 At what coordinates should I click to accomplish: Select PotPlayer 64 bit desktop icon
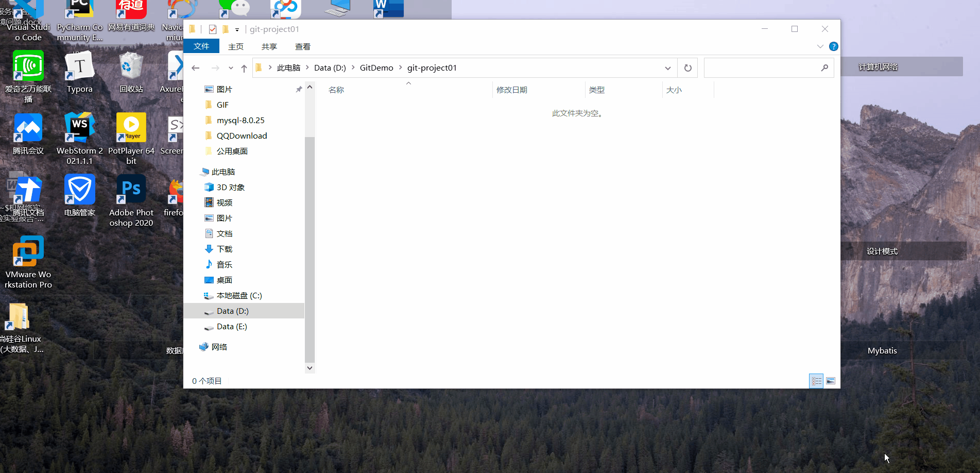click(131, 139)
